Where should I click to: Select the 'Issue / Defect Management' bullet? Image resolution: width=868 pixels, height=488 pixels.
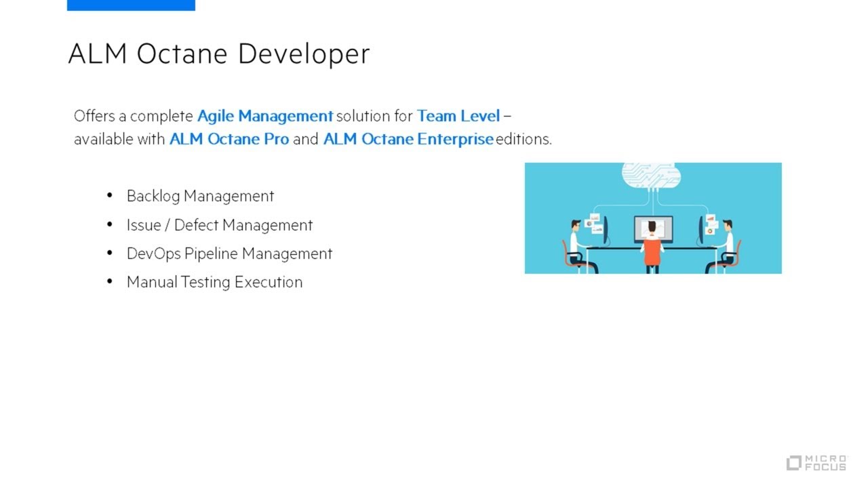tap(220, 225)
